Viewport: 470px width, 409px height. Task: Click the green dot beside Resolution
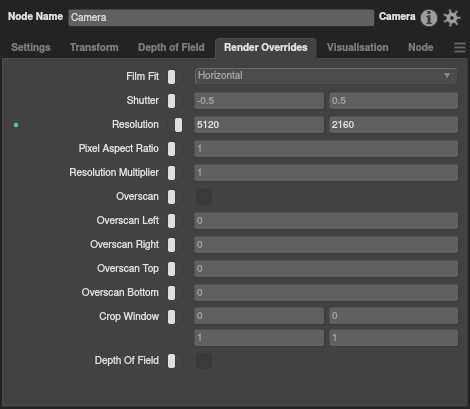pyautogui.click(x=16, y=125)
